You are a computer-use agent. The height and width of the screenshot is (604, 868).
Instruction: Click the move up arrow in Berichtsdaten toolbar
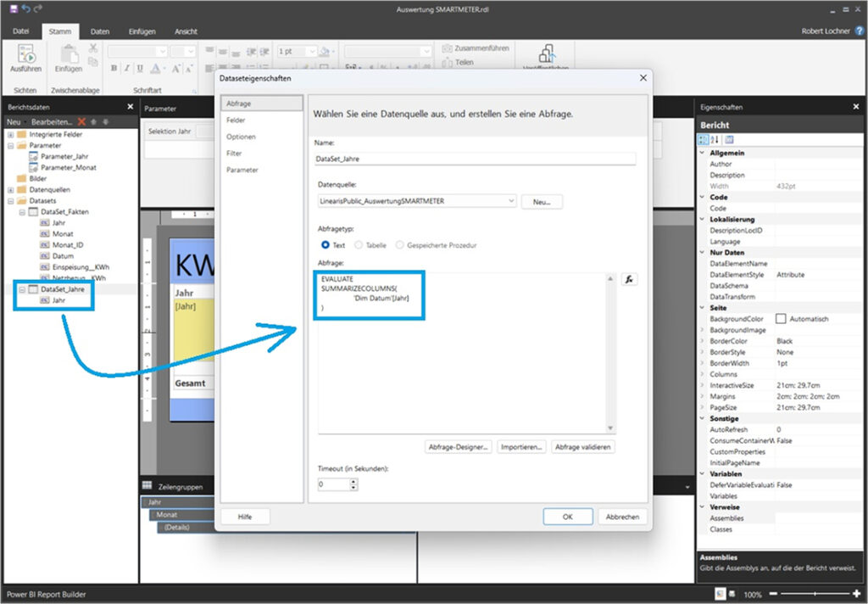pyautogui.click(x=93, y=122)
